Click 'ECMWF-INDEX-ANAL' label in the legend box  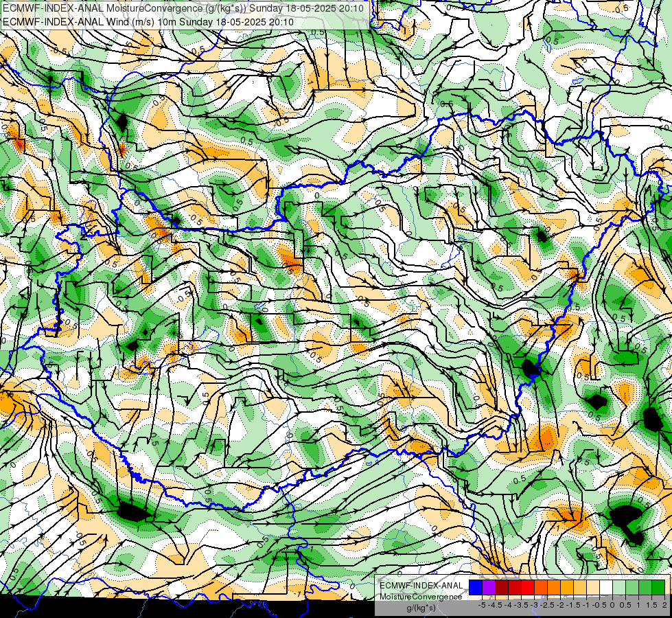tap(421, 586)
